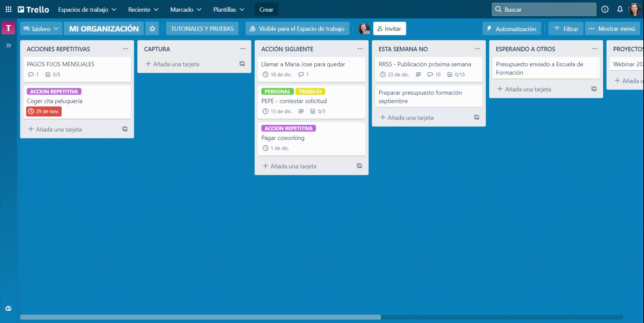Create card from template in ACCIONES REPETITIVAS
644x323 pixels.
coord(125,129)
